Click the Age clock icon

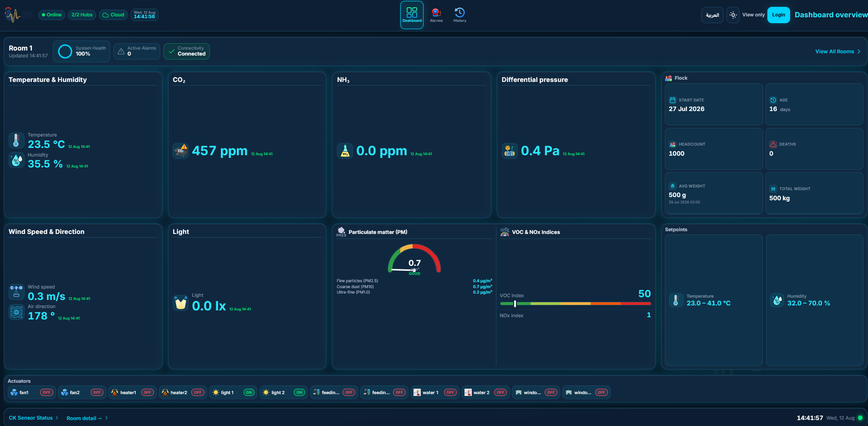(x=773, y=100)
